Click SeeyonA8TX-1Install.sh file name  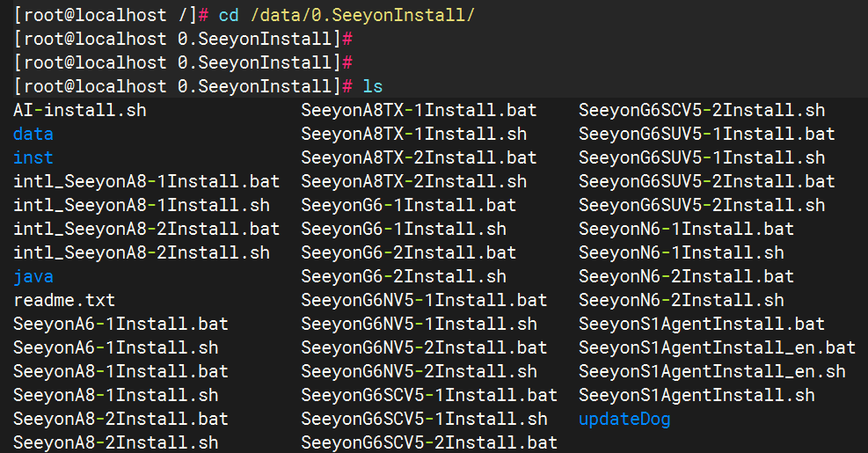click(414, 134)
